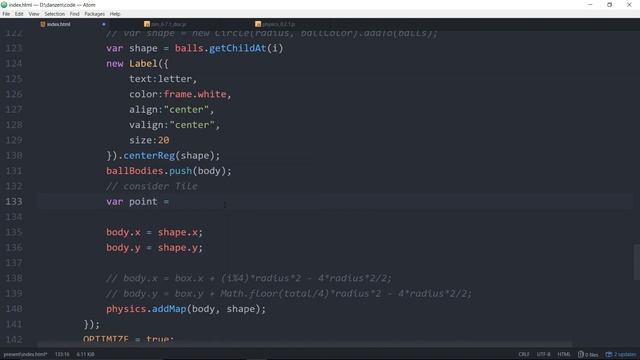Click on frame.white in line 126
This screenshot has width=640, height=360.
pyautogui.click(x=195, y=94)
